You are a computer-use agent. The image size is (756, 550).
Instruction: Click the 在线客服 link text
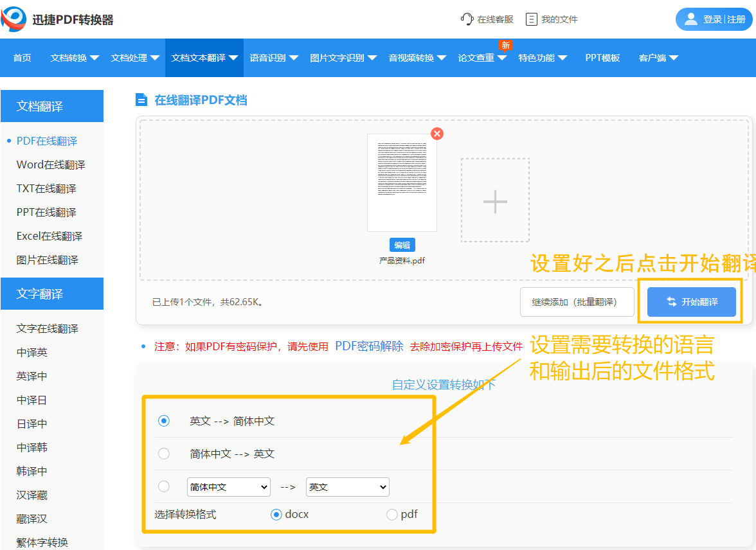coord(495,19)
